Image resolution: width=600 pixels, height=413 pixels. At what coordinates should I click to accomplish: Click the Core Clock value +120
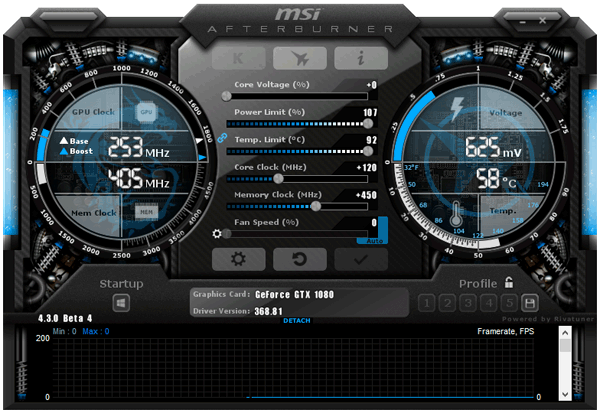click(x=367, y=168)
